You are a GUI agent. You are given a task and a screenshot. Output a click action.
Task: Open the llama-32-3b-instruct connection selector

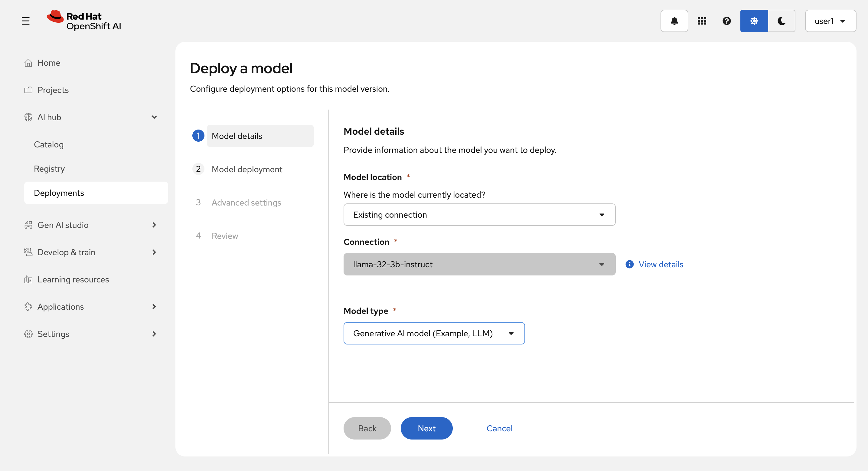[x=479, y=264]
